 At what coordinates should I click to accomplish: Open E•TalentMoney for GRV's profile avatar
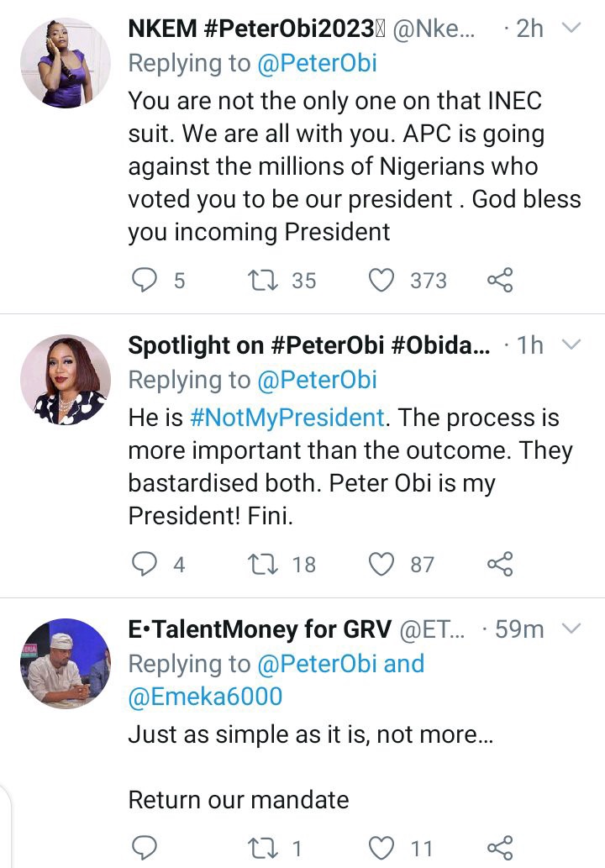66,664
